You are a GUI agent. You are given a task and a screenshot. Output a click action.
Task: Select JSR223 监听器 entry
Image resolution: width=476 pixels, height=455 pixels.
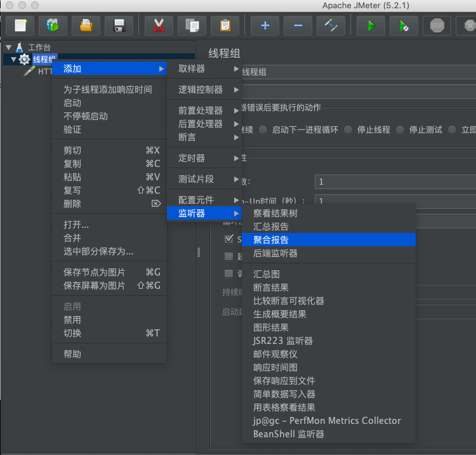click(x=329, y=341)
